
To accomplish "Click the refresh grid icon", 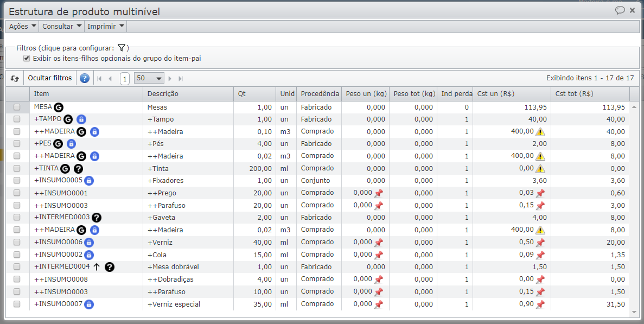I will (x=15, y=78).
